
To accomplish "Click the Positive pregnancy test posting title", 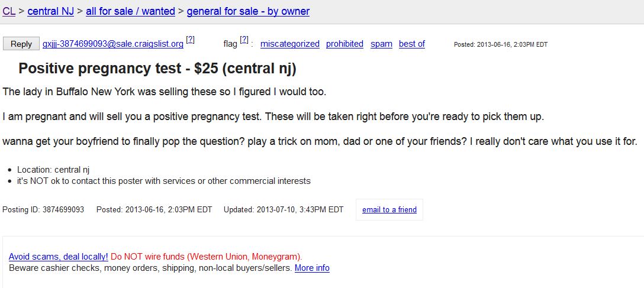I will [x=157, y=69].
